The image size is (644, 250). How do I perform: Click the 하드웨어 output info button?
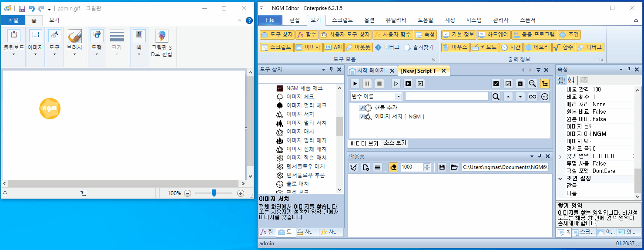pos(493,35)
